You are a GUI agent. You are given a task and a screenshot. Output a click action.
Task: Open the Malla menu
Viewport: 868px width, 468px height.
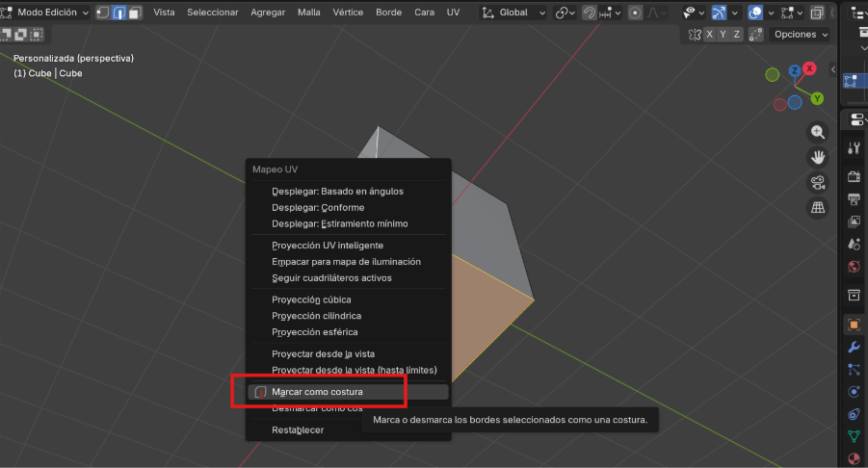pos(309,13)
